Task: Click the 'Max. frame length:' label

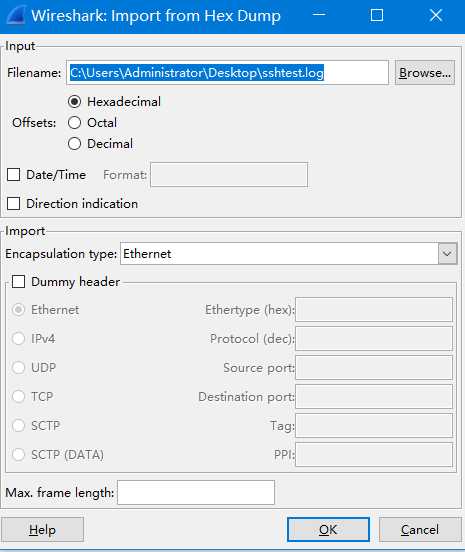Action: [x=60, y=493]
